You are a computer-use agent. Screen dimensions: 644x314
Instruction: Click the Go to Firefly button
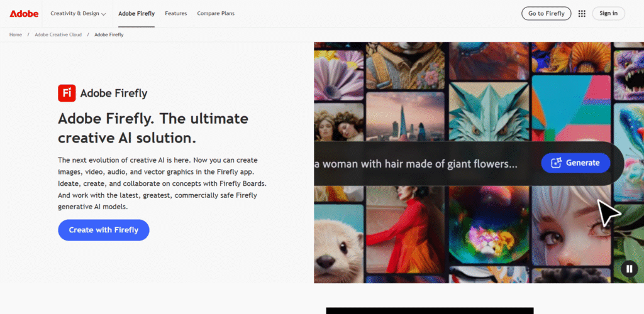click(547, 14)
